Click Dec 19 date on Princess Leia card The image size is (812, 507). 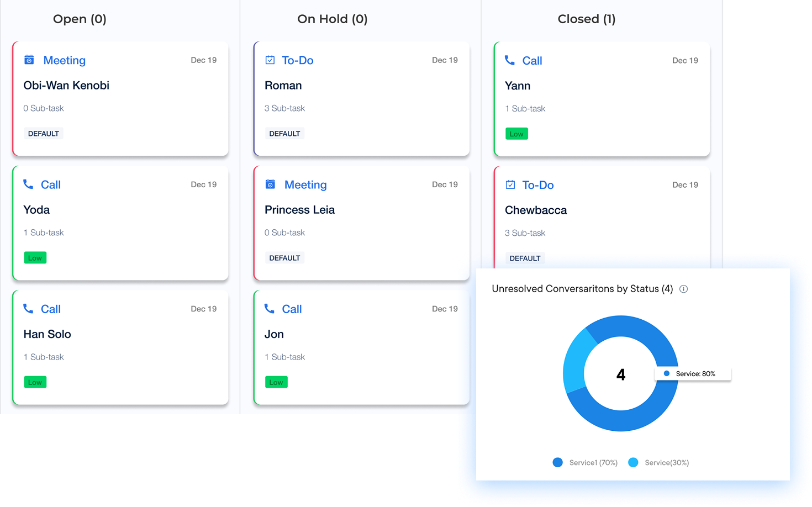point(445,184)
